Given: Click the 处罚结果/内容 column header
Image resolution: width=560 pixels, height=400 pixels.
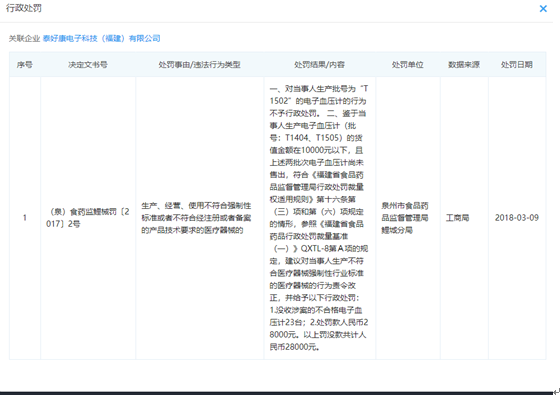Looking at the screenshot, I should [x=319, y=65].
